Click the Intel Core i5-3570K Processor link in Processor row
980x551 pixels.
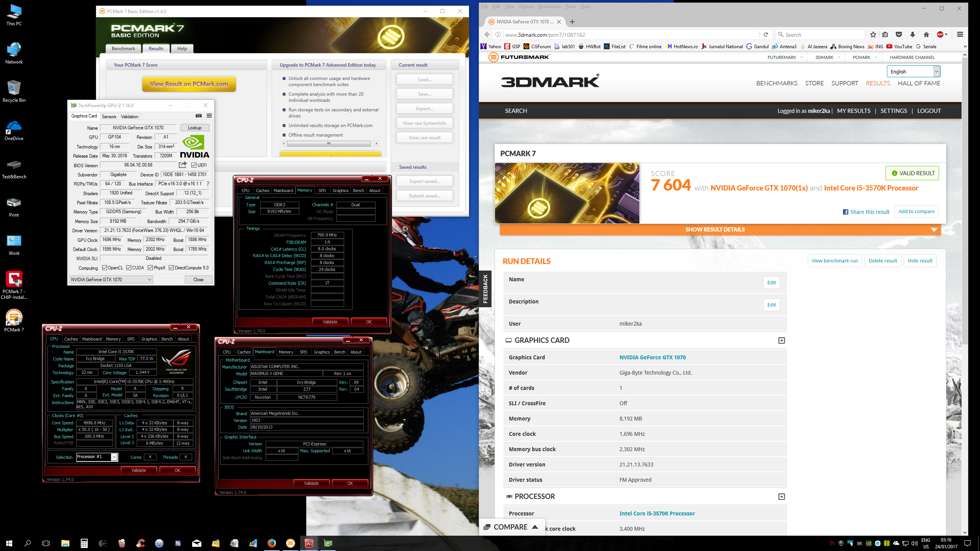coord(657,514)
